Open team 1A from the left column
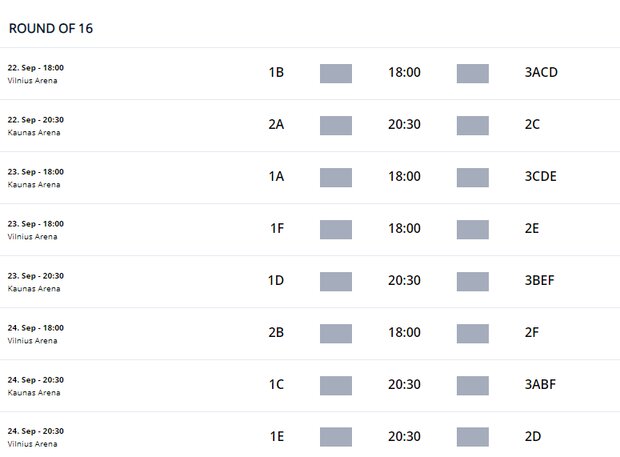620x457 pixels. 277,177
